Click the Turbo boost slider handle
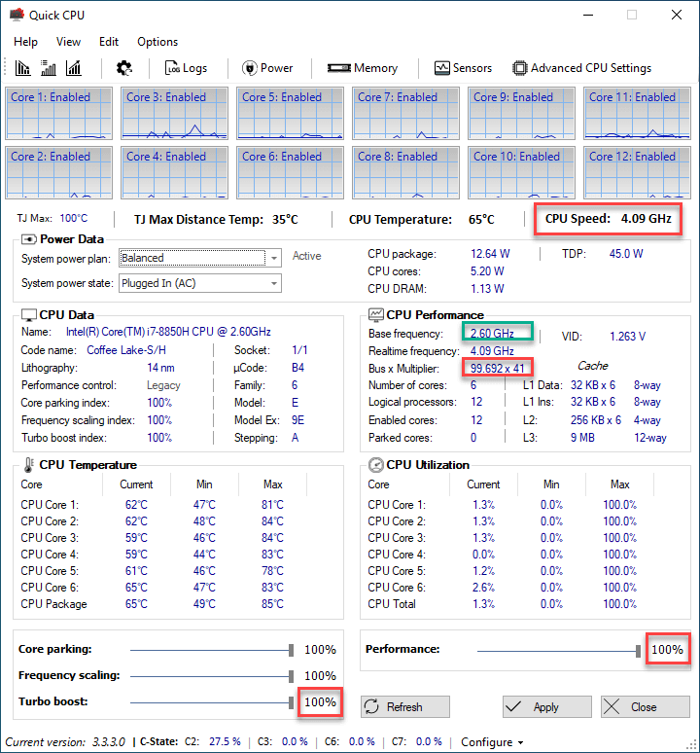700x753 pixels. (291, 701)
